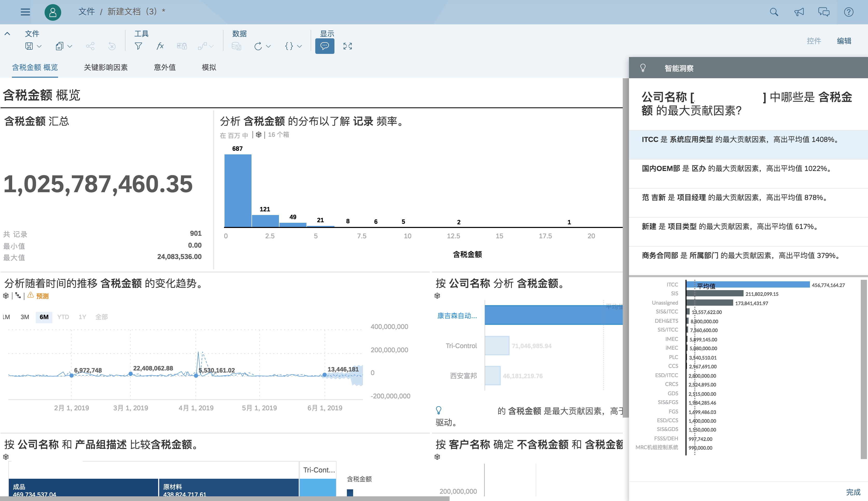This screenshot has height=501, width=868.
Task: Open the notifications megaphone icon
Action: point(799,12)
